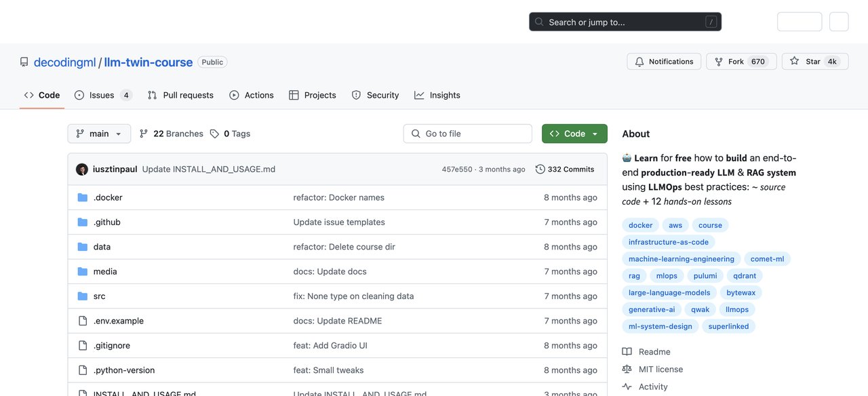The height and width of the screenshot is (396, 868).
Task: Click the history clock icon by 332 Commits
Action: 540,170
